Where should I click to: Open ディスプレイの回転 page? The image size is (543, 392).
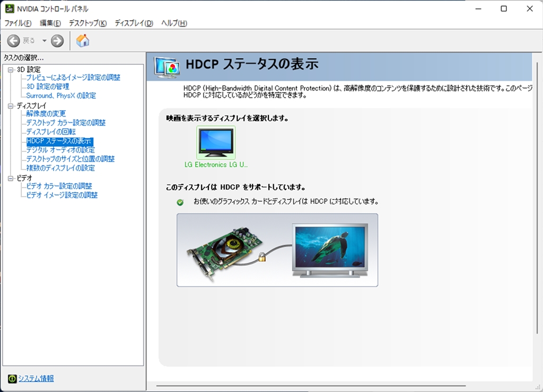pyautogui.click(x=51, y=132)
